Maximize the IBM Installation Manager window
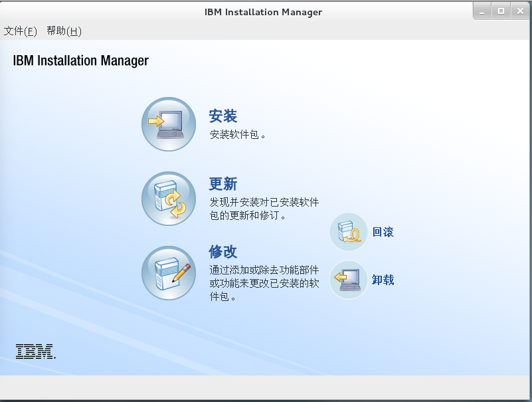 tap(501, 11)
